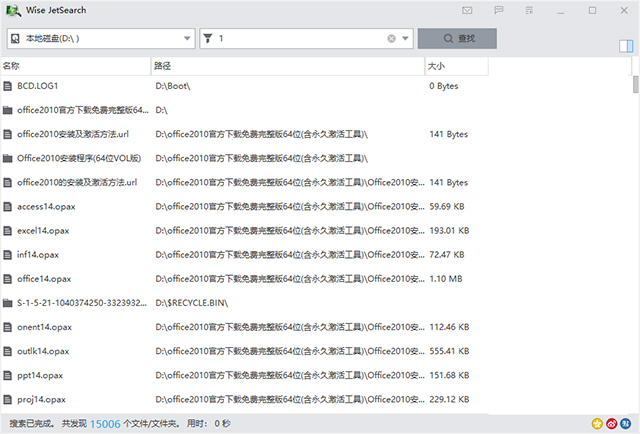Click the Wise JetSearch app logo

(x=13, y=10)
